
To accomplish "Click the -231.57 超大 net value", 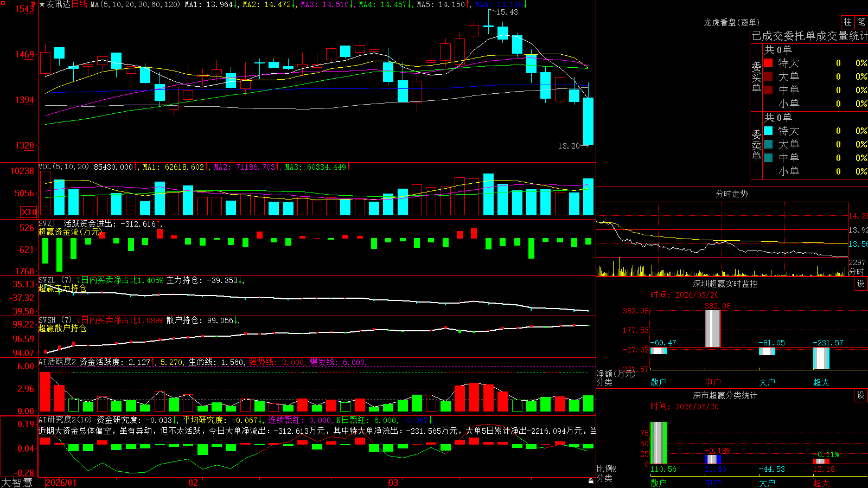I will pyautogui.click(x=828, y=343).
